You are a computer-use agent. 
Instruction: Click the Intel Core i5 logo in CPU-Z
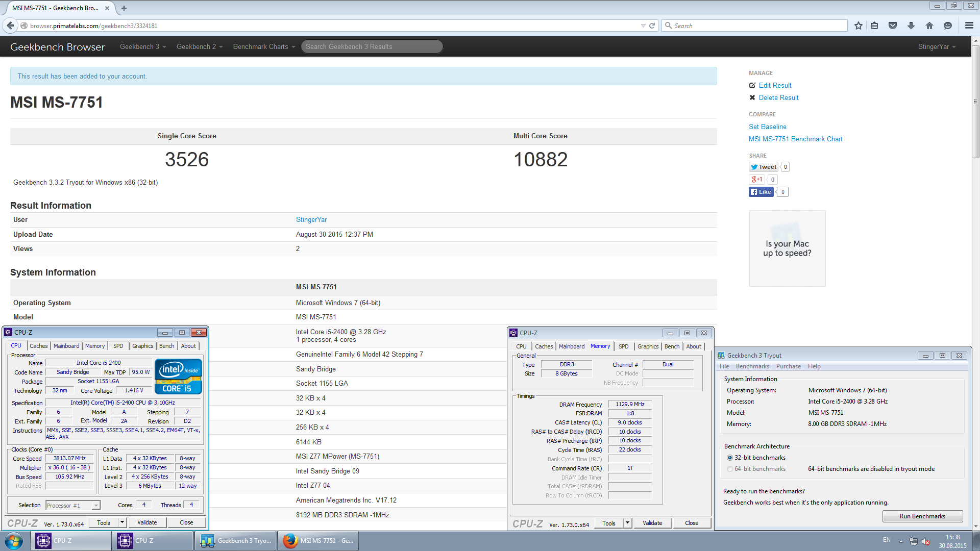[178, 377]
